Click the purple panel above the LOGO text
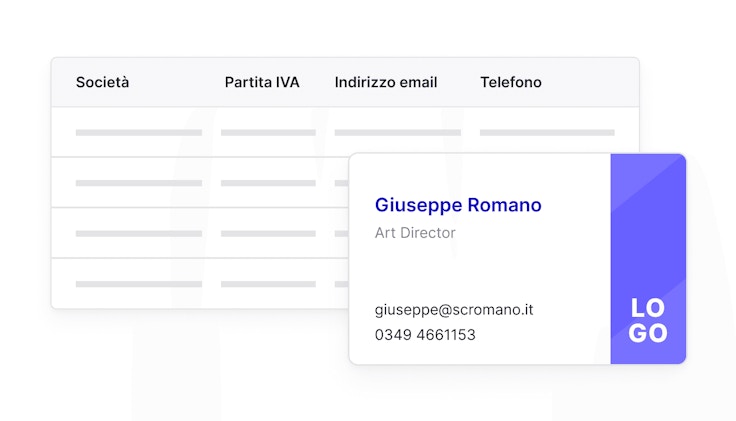 pos(648,220)
